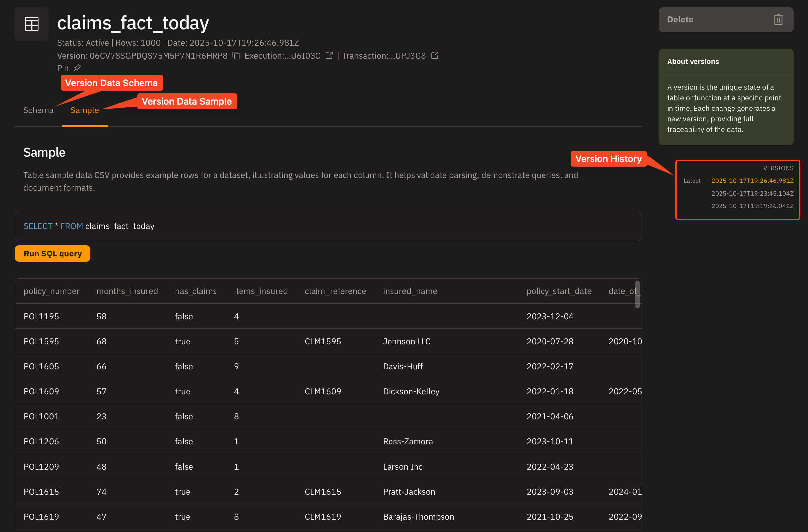Image resolution: width=808 pixels, height=532 pixels.
Task: Open Execution external link icon
Action: [x=329, y=55]
